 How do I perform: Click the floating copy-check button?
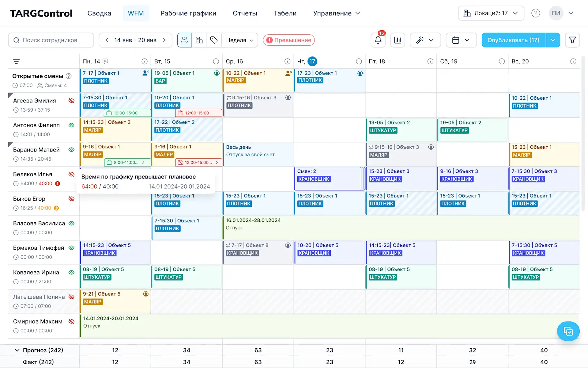[568, 331]
